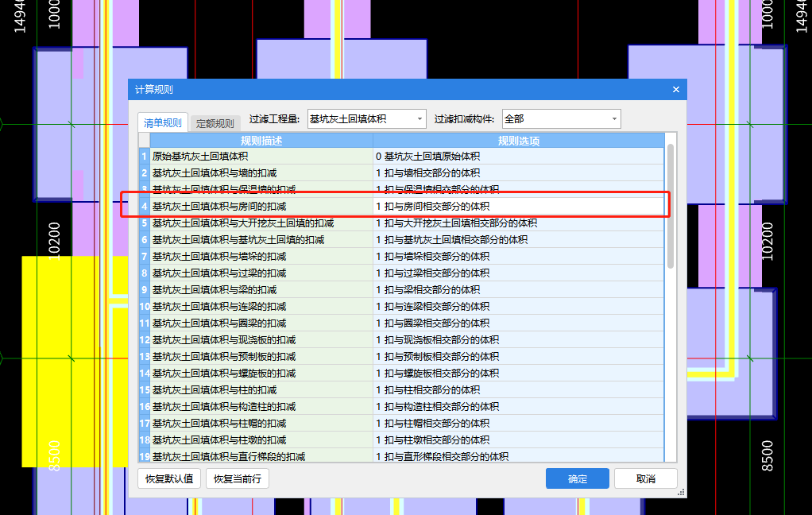Switch to the 定额规则 tab
The image size is (812, 515).
click(x=215, y=123)
